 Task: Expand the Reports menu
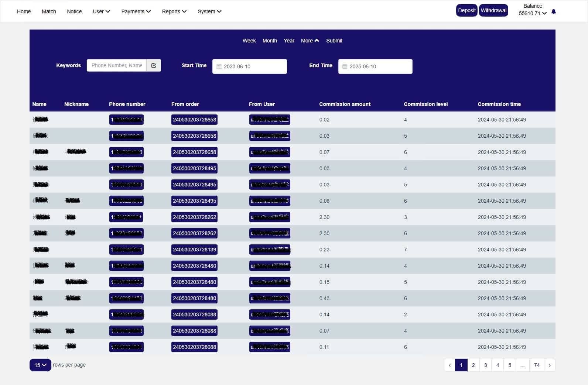pos(174,11)
